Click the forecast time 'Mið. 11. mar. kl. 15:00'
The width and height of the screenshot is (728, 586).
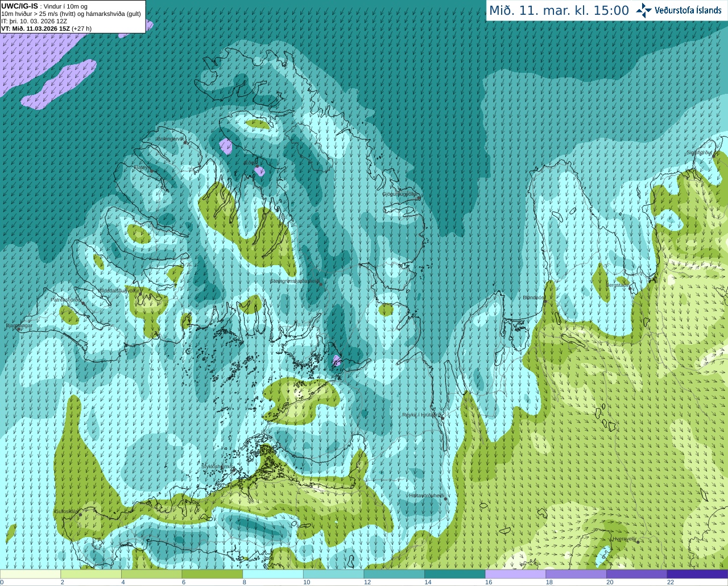click(x=559, y=10)
